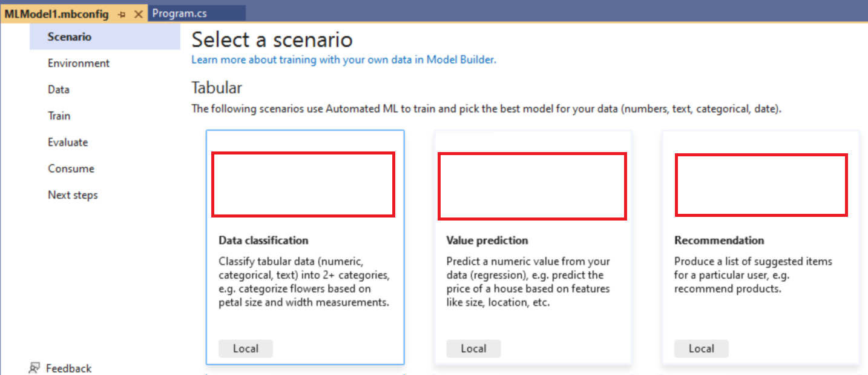Viewport: 868px width, 375px height.
Task: Open the Next steps section
Action: pyautogui.click(x=73, y=194)
